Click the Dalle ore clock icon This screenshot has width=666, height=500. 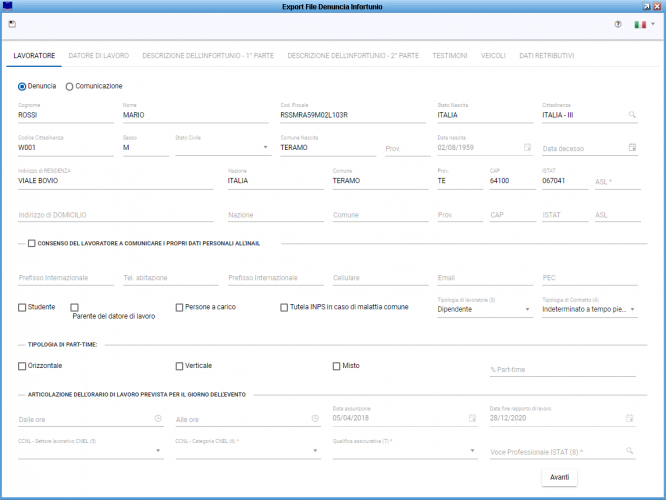coord(158,419)
